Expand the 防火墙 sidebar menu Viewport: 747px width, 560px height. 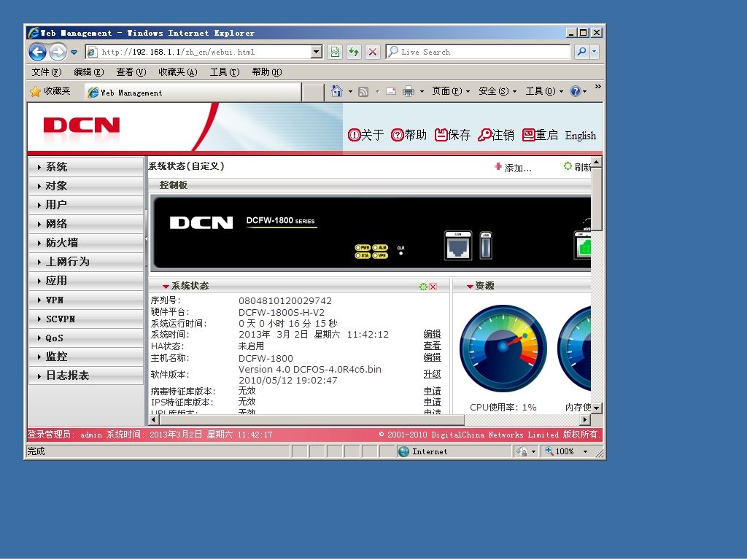[86, 243]
